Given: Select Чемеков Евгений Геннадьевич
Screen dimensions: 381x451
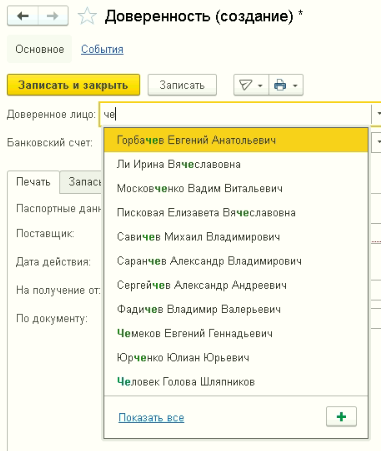Looking at the screenshot, I should point(236,333).
